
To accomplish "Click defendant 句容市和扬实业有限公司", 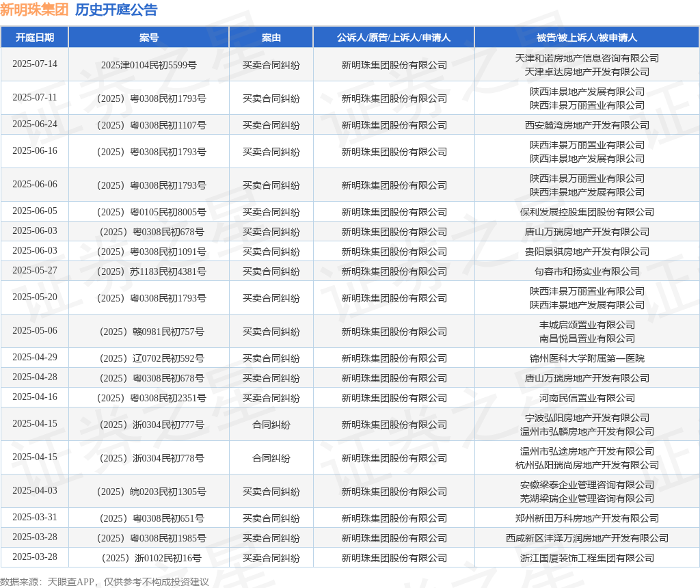I will click(x=587, y=271).
